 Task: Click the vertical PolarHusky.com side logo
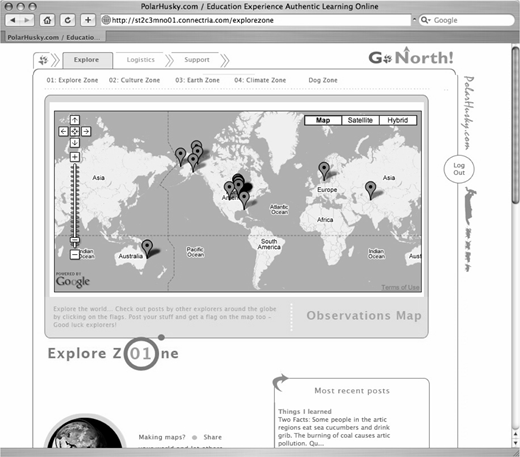(468, 113)
